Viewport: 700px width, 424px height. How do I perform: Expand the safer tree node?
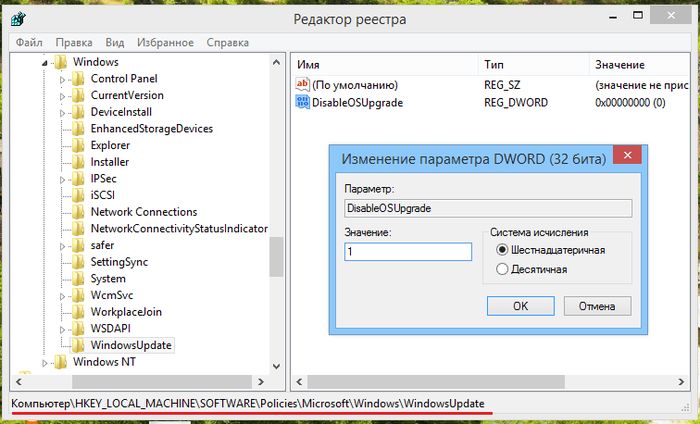tap(62, 246)
